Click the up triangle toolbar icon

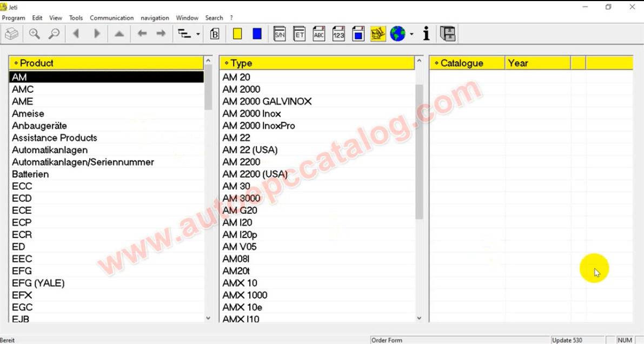119,33
